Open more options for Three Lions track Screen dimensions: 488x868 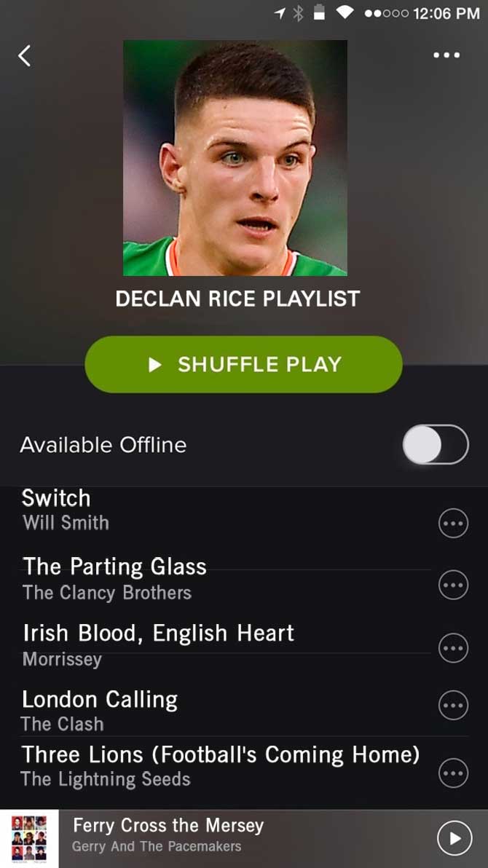coord(453,773)
